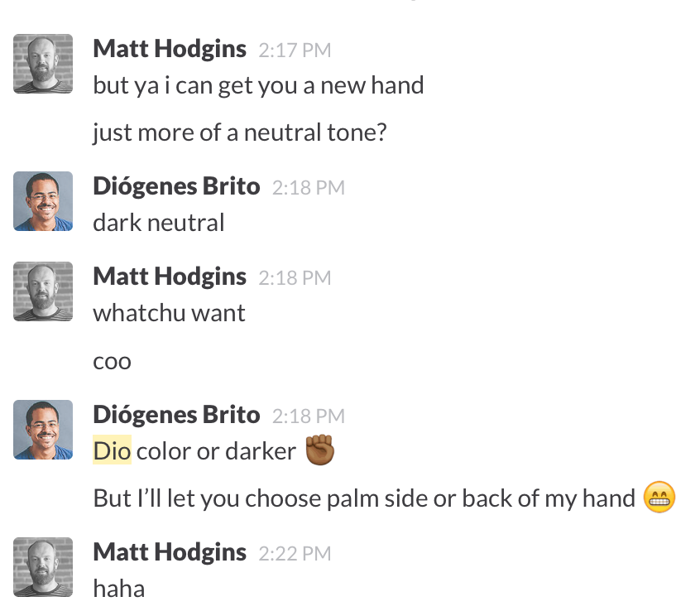
Task: Select the username Matt Hodgins
Action: tap(169, 48)
